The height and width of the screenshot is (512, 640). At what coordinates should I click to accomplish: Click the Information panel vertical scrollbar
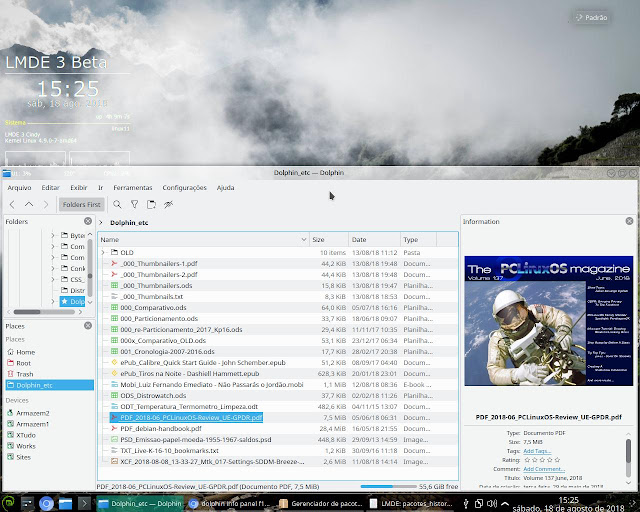click(629, 457)
